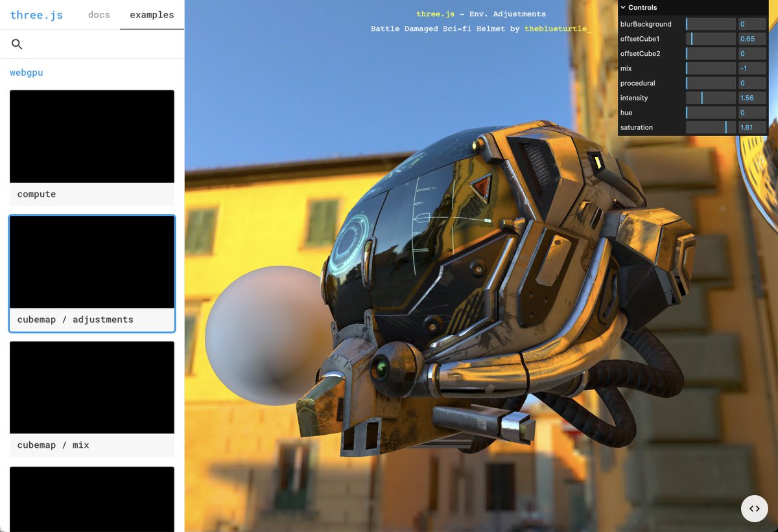
Task: Click the partially visible bottom example thumbnail
Action: point(91,499)
